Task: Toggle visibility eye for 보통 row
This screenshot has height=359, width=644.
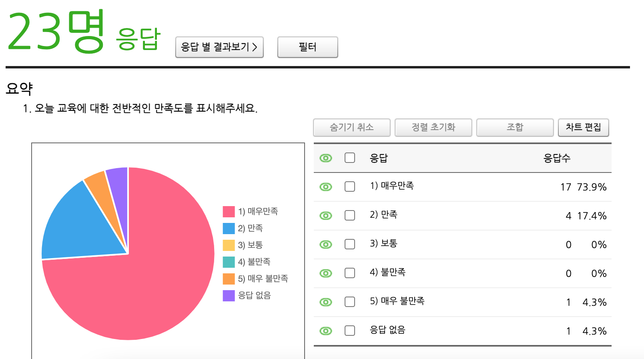Action: (326, 245)
